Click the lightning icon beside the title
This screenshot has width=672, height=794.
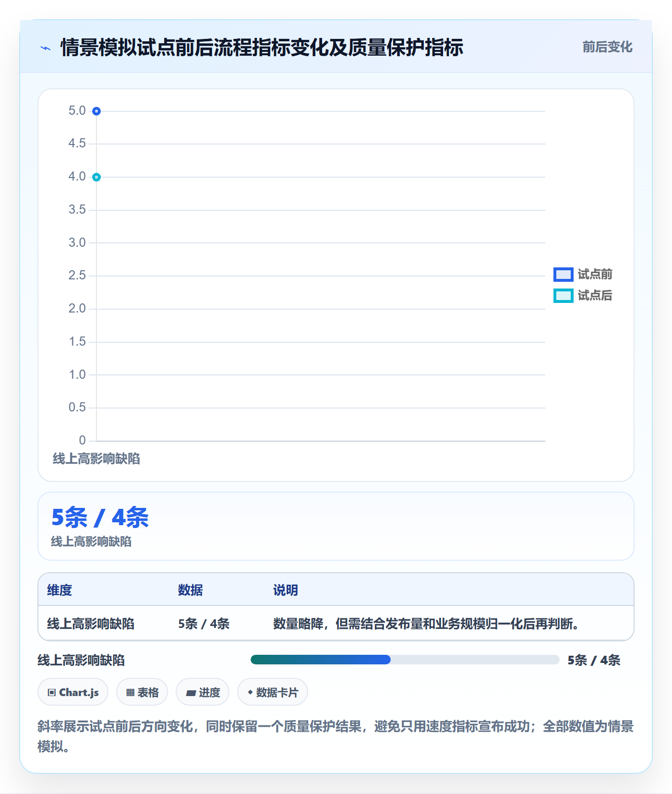tap(46, 48)
